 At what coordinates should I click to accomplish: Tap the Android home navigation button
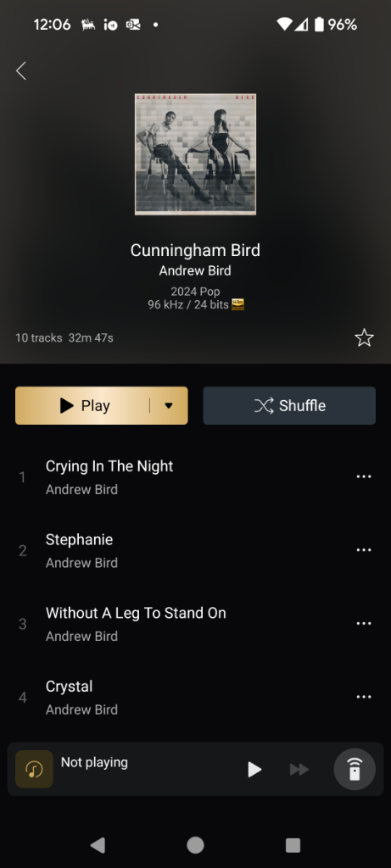195,845
